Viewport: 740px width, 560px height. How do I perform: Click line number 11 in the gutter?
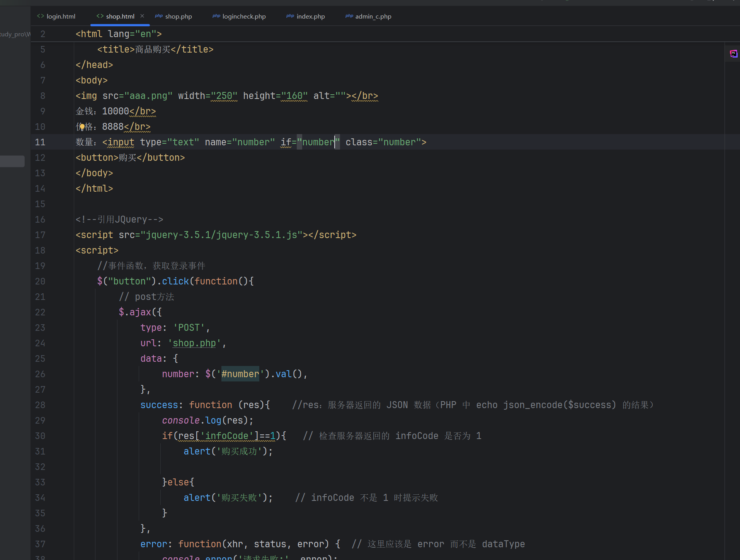(40, 142)
